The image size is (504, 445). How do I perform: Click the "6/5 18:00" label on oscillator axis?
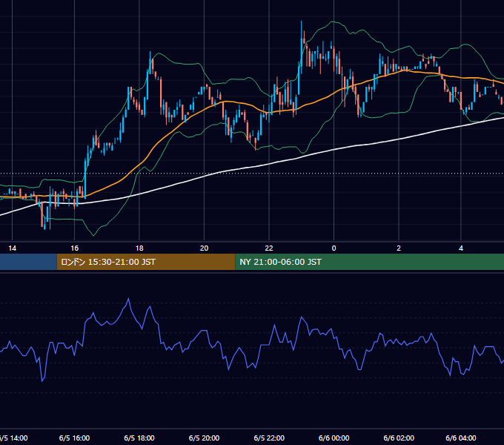[x=139, y=438]
